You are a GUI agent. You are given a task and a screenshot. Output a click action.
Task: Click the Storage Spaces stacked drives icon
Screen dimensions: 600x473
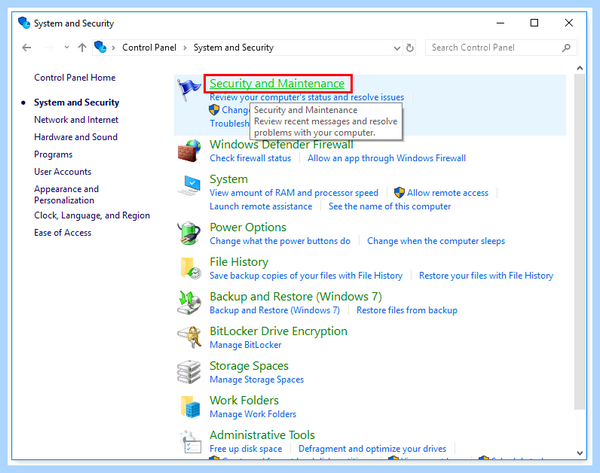[189, 372]
